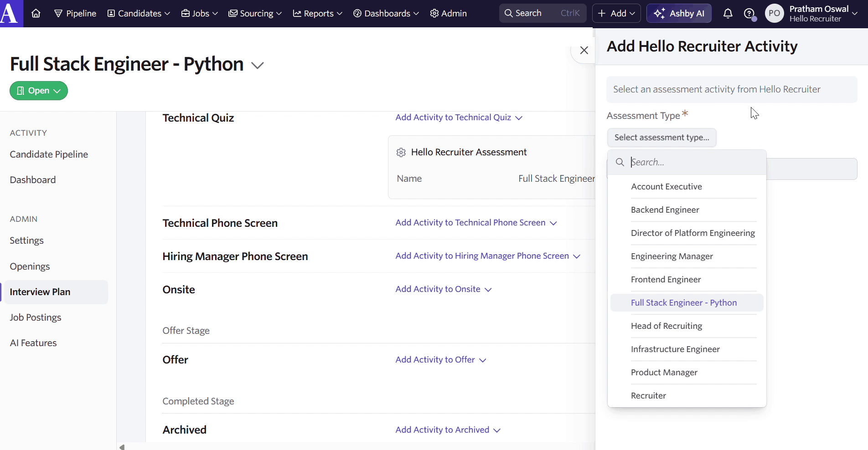Select Director of Platform Engineering

pyautogui.click(x=687, y=233)
